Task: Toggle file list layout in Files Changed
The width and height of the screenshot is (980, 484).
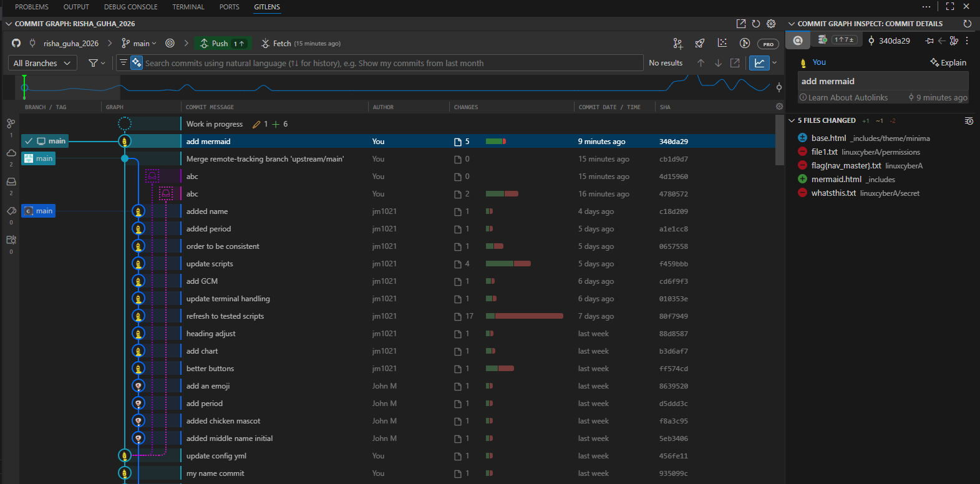Action: (x=969, y=121)
